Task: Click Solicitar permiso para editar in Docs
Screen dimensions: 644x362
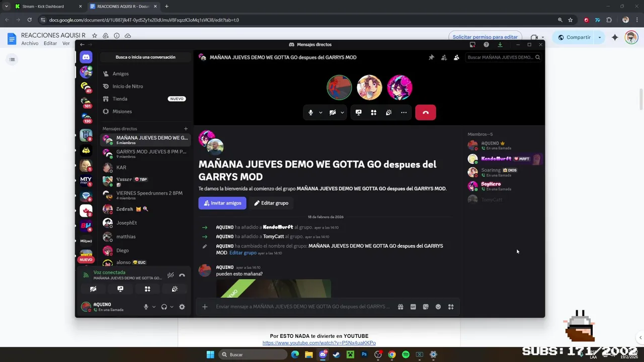Action: click(485, 37)
